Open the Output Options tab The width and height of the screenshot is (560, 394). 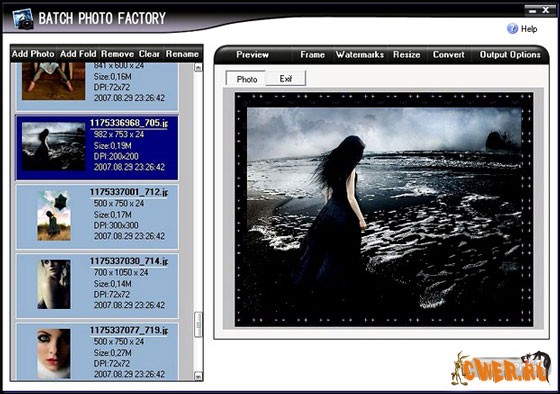coord(510,55)
